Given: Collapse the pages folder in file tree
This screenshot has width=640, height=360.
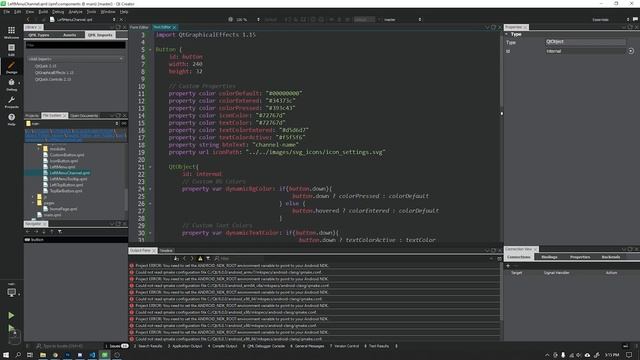Looking at the screenshot, I should (33, 202).
